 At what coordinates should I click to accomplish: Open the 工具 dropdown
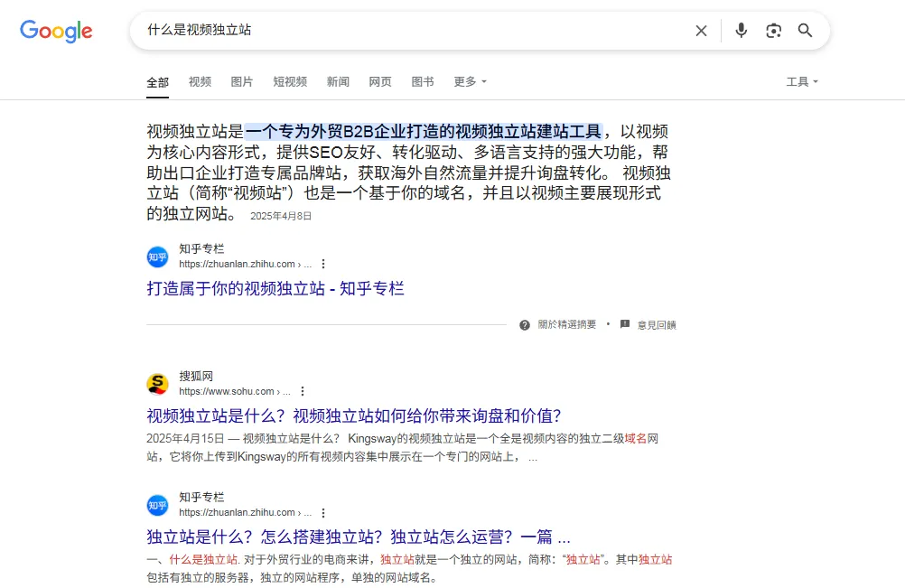[x=802, y=81]
